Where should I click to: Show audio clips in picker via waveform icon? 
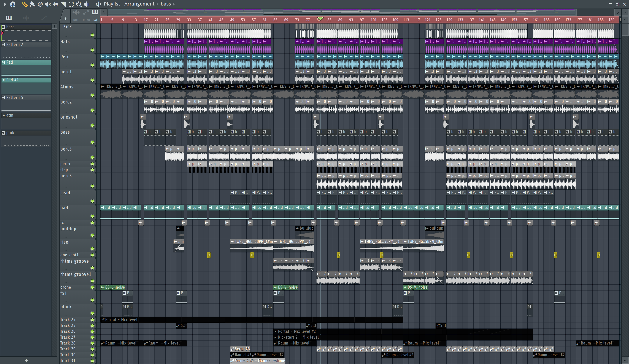point(26,18)
